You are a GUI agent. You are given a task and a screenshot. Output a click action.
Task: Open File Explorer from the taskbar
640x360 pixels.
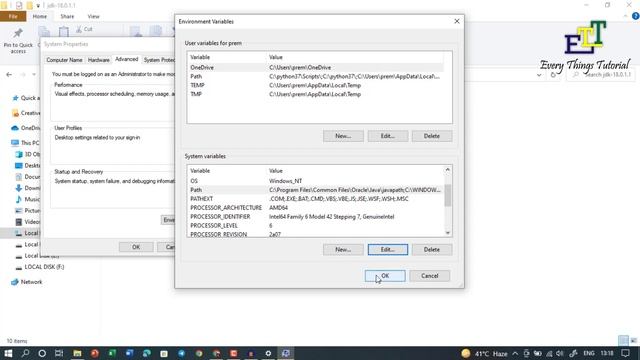coord(77,353)
